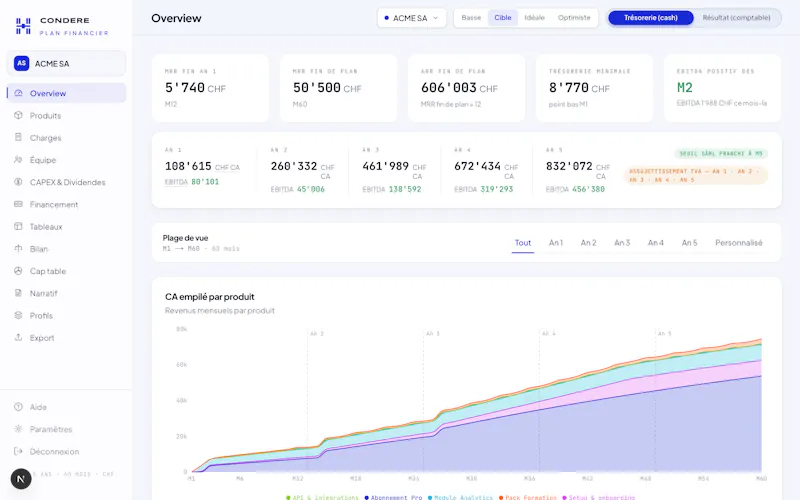
Task: Click Déconnexion to log out
Action: [x=66, y=452]
